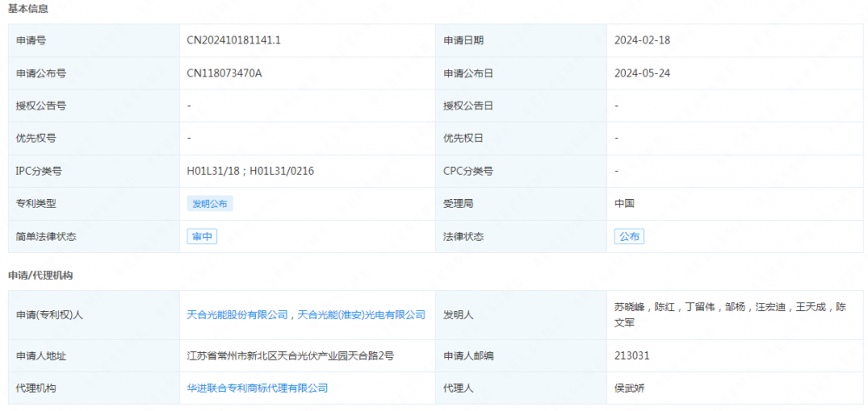Select applicant address 江苏省常州市新北区天合光伏产业园天合路2号

click(x=290, y=355)
